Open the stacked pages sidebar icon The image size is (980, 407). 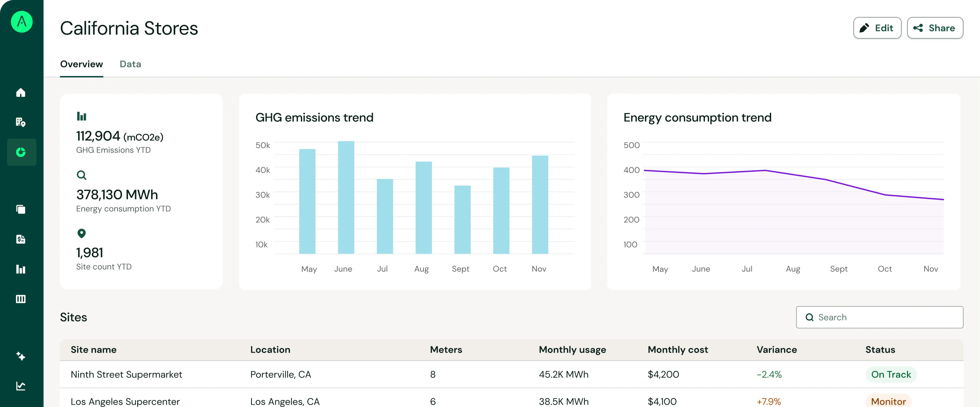21,209
